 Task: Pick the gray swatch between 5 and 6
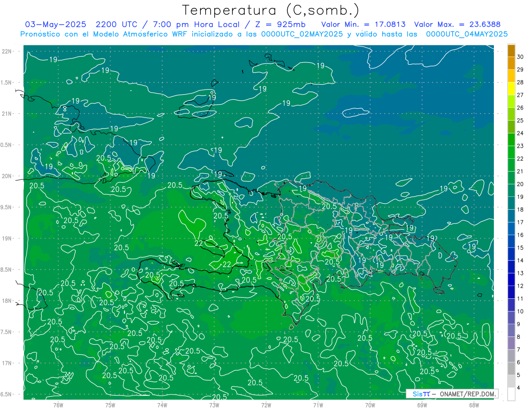(511, 368)
